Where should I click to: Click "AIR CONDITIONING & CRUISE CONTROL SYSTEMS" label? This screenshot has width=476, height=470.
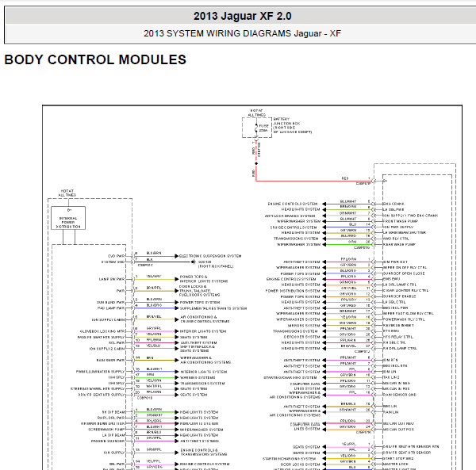point(205,319)
